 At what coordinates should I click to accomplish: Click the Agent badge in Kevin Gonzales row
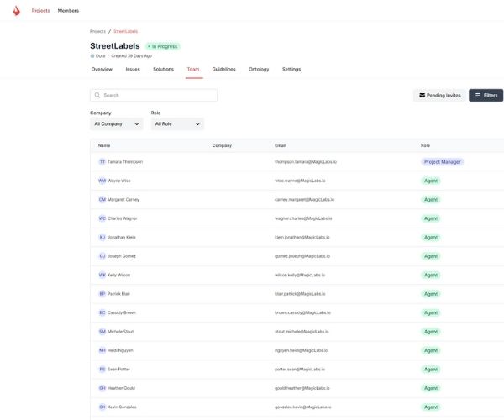[x=431, y=407]
